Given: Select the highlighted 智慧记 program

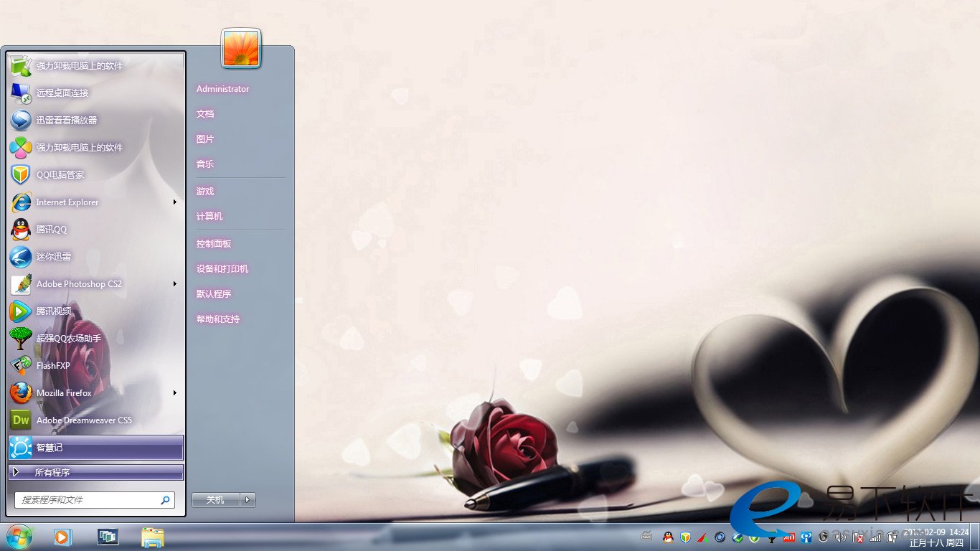Looking at the screenshot, I should coord(96,448).
